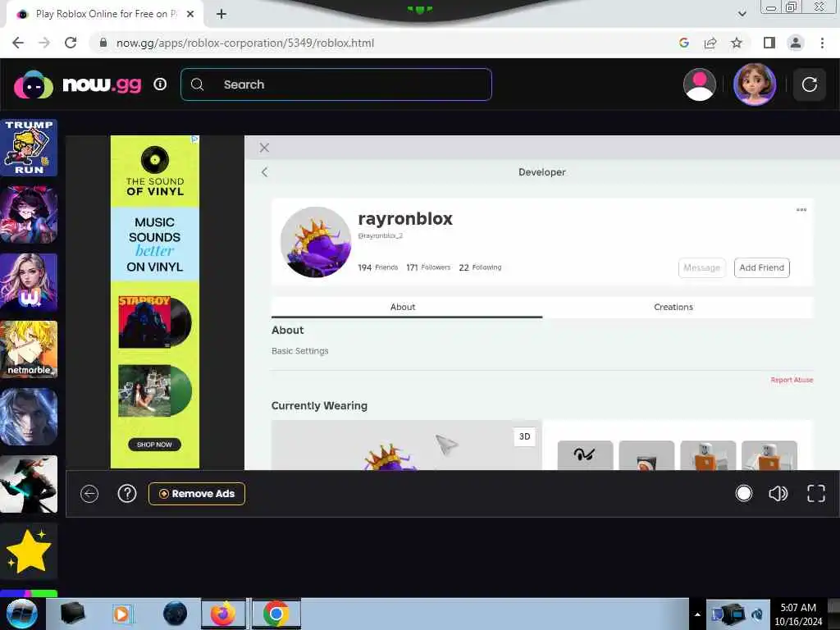This screenshot has height=630, width=840.
Task: Close the Play Roblox Online tab
Action: tap(190, 14)
